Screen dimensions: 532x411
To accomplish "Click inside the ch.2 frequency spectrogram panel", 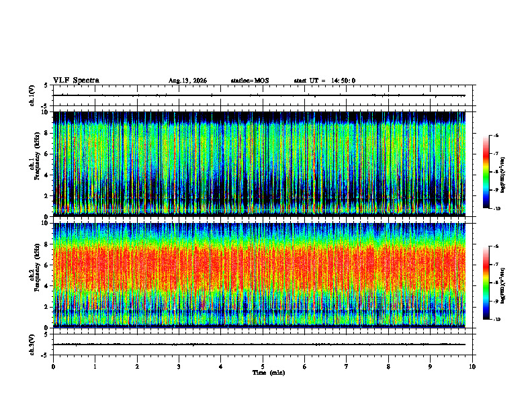I will pos(259,275).
